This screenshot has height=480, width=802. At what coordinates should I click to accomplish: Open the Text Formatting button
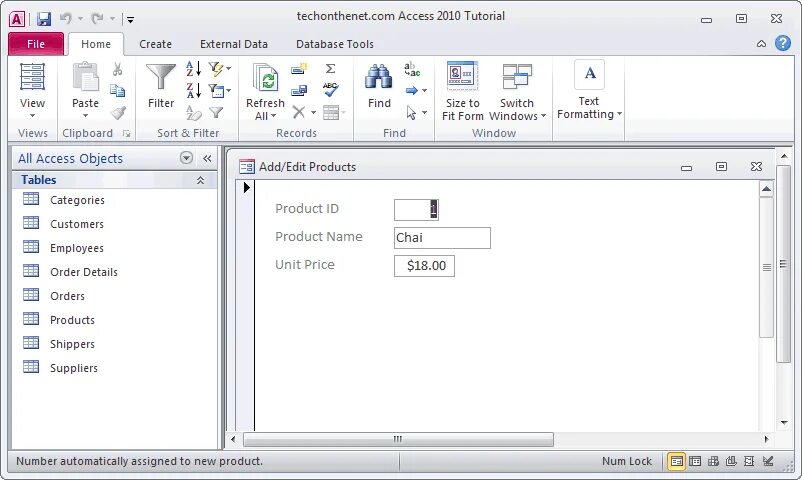click(x=589, y=91)
